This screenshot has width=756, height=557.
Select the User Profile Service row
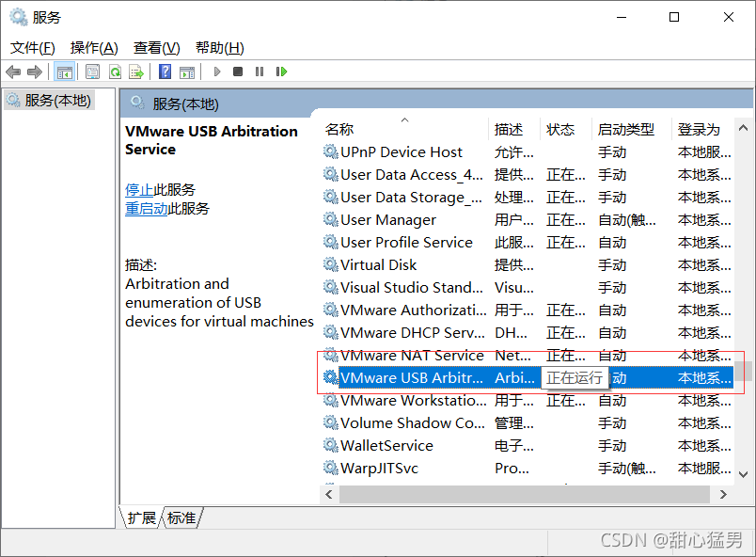click(x=528, y=242)
